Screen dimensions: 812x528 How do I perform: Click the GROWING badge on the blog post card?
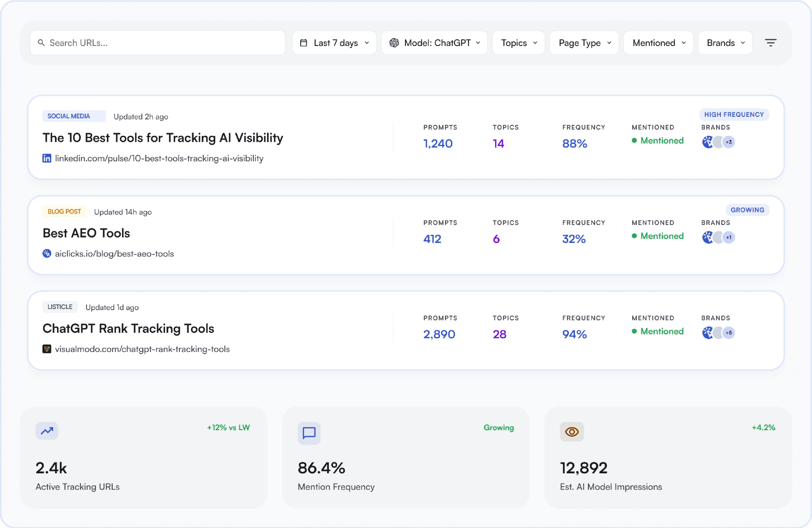pyautogui.click(x=747, y=210)
